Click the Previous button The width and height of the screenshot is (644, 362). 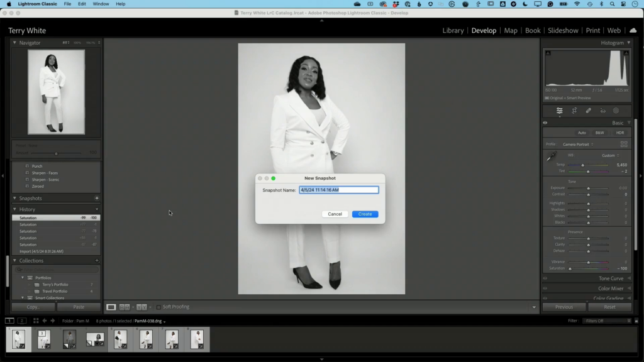click(x=564, y=307)
